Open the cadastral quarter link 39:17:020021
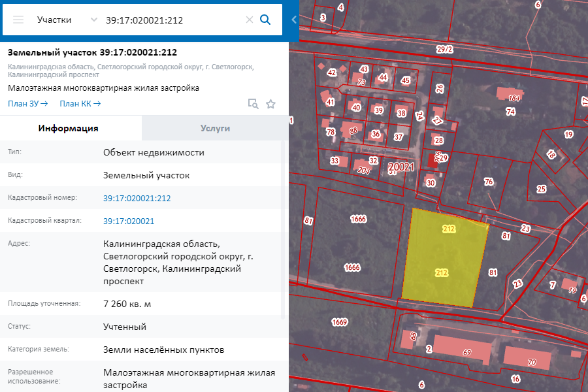Image resolution: width=588 pixels, height=392 pixels. coord(131,221)
